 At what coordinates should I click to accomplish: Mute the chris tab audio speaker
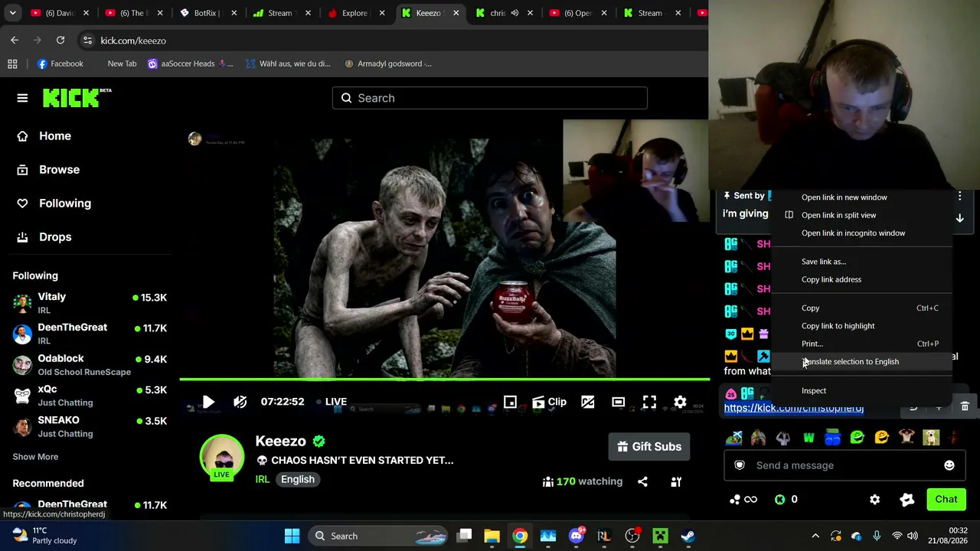coord(515,13)
